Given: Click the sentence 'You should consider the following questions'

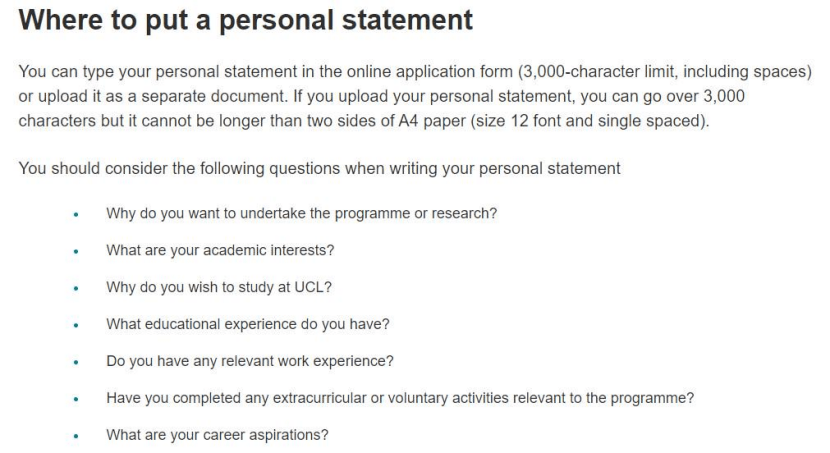Looking at the screenshot, I should [x=319, y=169].
